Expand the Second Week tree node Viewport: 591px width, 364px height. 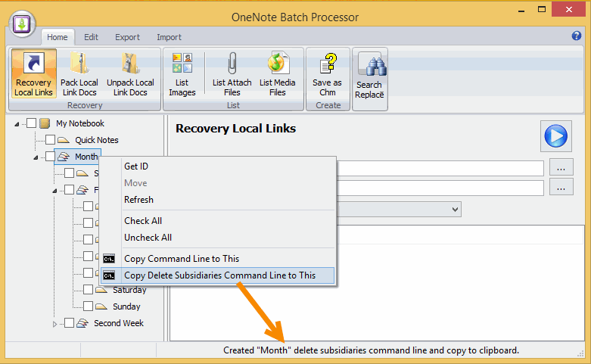tap(54, 324)
